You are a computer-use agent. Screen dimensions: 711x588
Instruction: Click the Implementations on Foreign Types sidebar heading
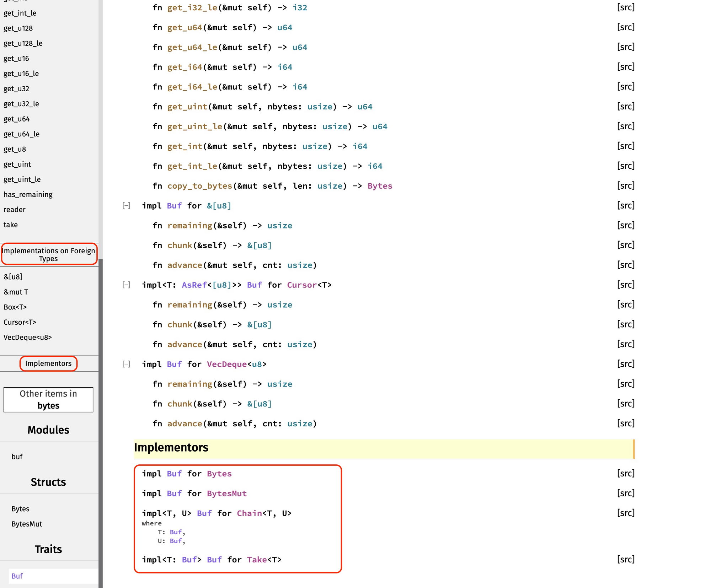pos(49,254)
